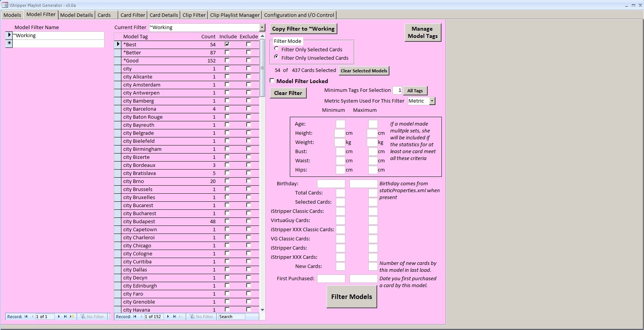Open the Card Filter tab
The image size is (644, 330).
[133, 15]
